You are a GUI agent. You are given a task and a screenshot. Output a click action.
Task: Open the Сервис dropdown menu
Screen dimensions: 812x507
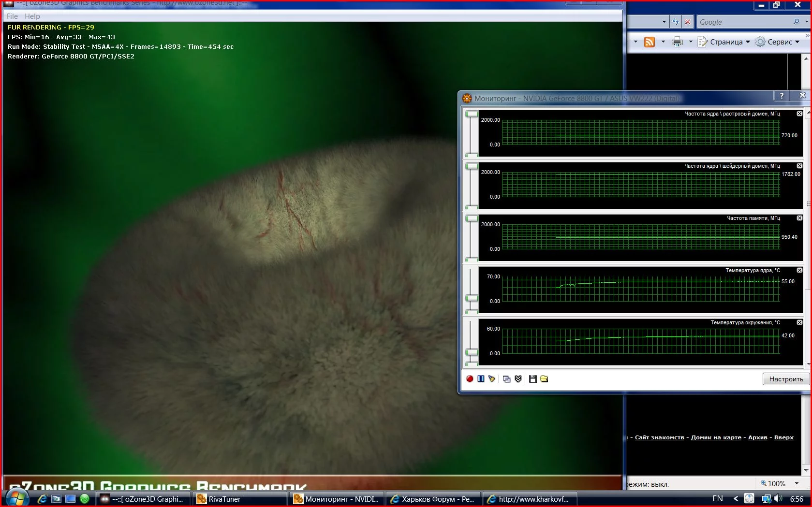tap(778, 42)
